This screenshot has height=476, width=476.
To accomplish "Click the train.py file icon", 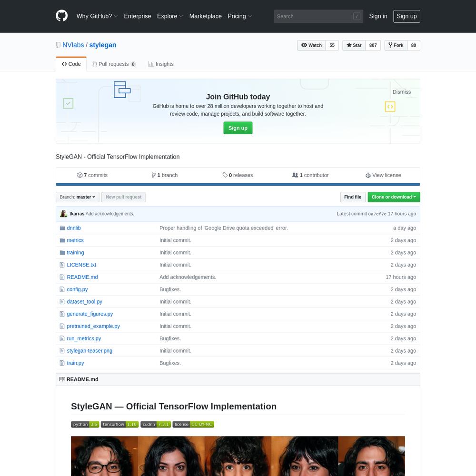I will [x=62, y=363].
